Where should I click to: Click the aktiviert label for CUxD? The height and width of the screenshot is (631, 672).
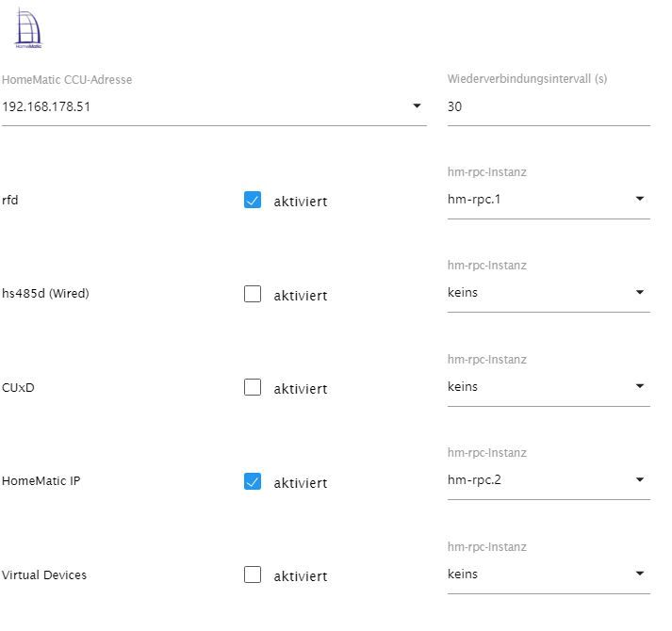[301, 389]
